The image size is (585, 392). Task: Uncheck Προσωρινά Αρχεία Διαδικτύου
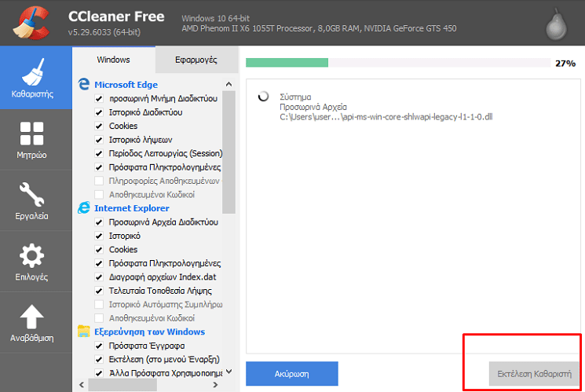[99, 222]
